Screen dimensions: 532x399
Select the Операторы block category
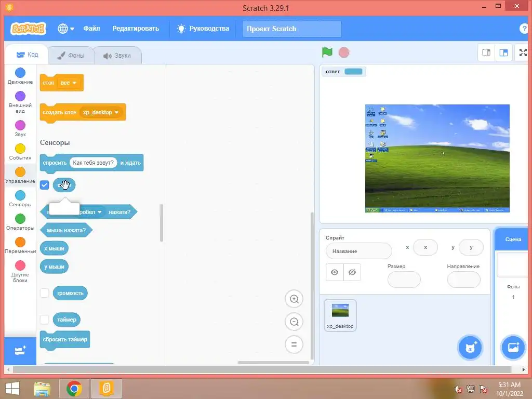pyautogui.click(x=20, y=222)
